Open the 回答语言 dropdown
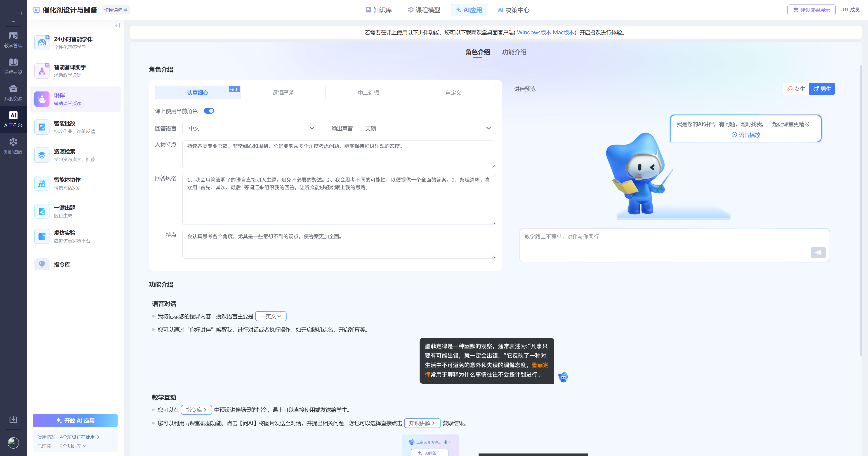This screenshot has height=456, width=868. click(x=251, y=128)
